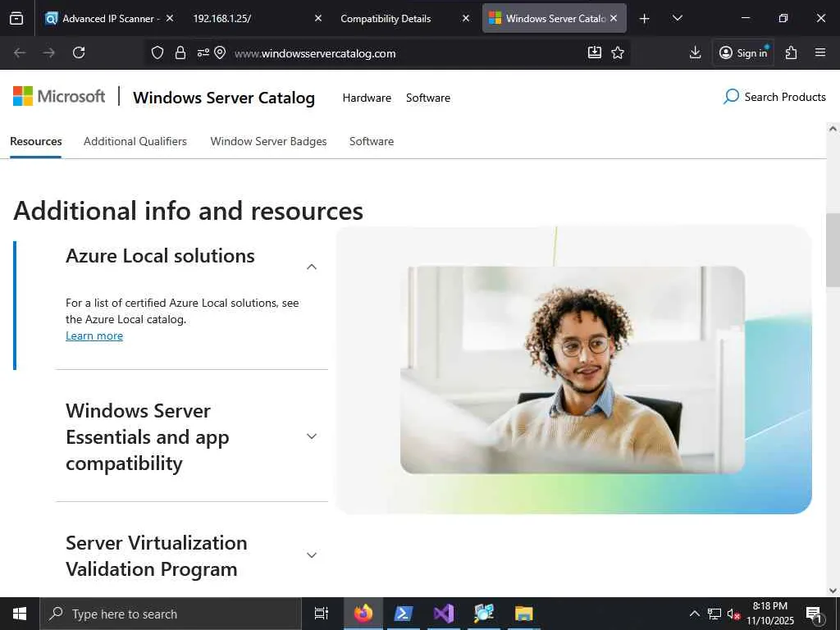Viewport: 840px width, 630px height.
Task: Collapse the Azure Local solutions section
Action: pyautogui.click(x=311, y=267)
